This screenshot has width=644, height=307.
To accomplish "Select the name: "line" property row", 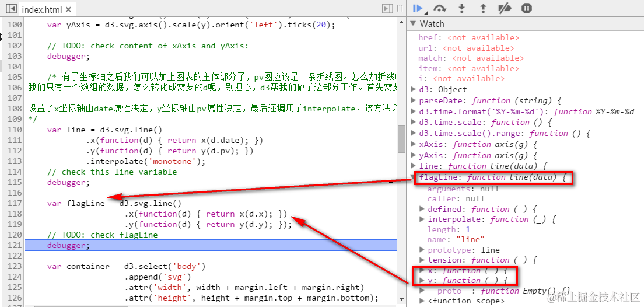I will 456,239.
